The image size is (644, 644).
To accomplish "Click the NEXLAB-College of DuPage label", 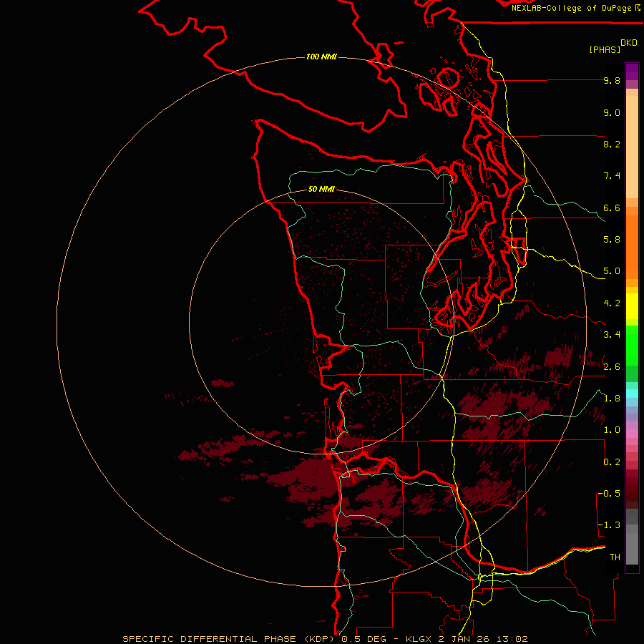I will click(x=571, y=8).
